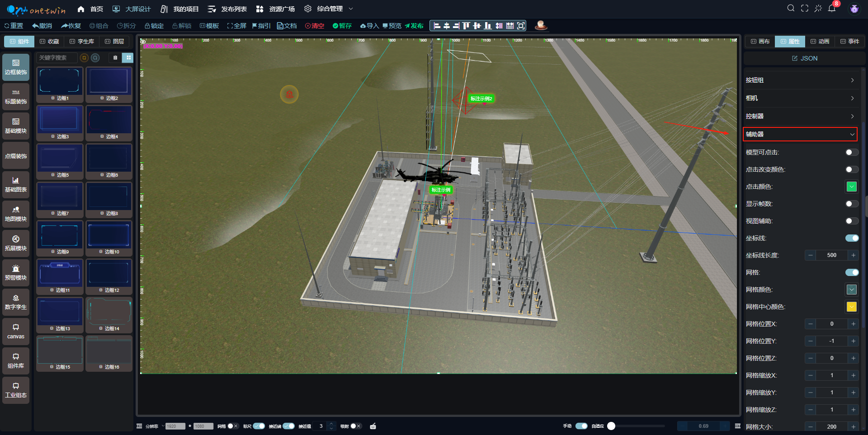Viewport: 868px width, 435px height.
Task: Click the fullscreen icon in top bar
Action: [804, 9]
